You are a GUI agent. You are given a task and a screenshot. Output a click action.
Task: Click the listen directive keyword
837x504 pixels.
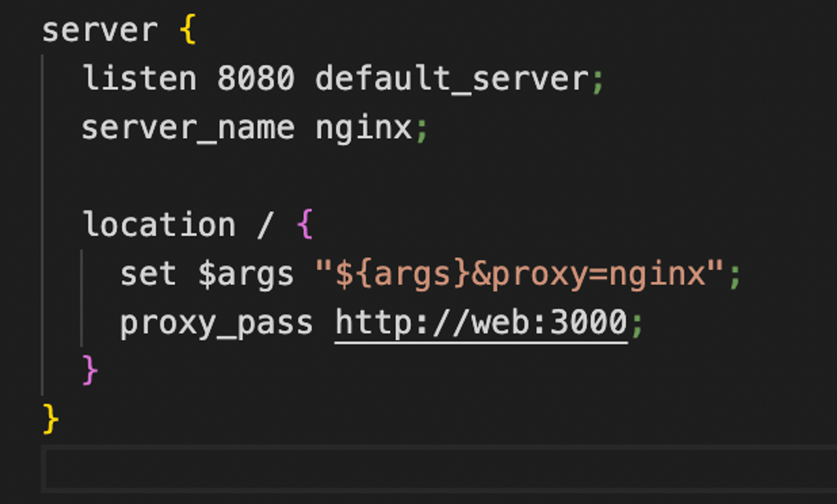pyautogui.click(x=139, y=78)
